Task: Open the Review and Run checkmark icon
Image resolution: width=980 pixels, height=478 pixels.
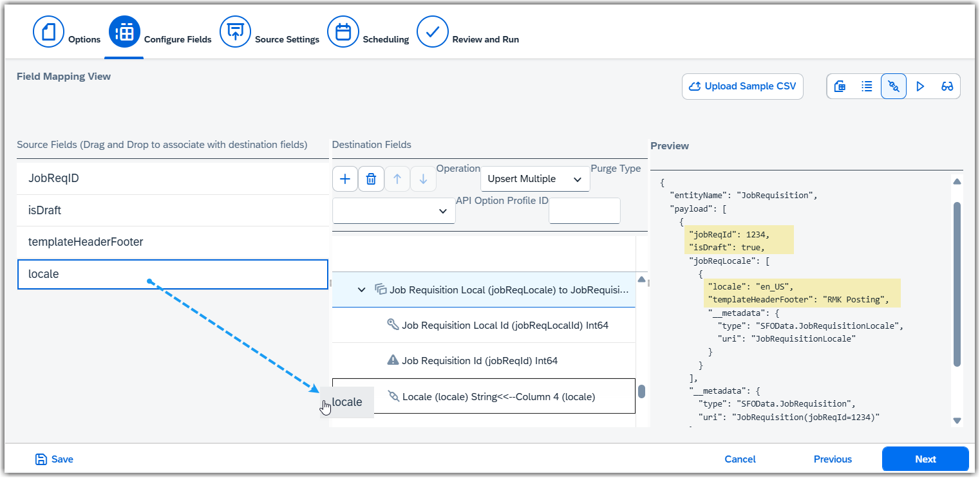Action: pos(433,32)
